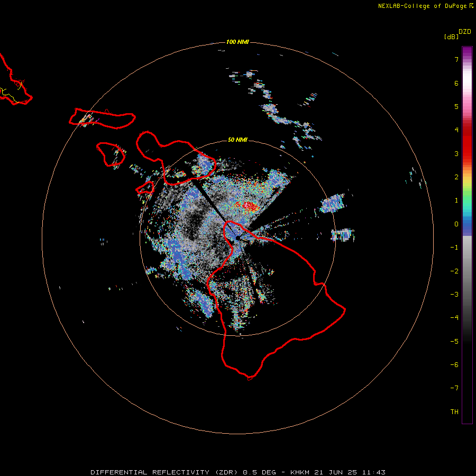Click the DZD legend title
The image size is (476, 476).
[465, 32]
